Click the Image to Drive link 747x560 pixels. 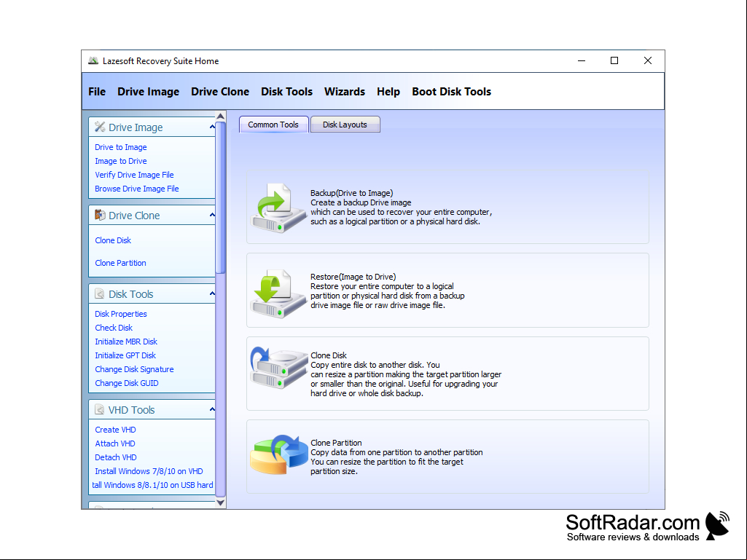point(120,161)
